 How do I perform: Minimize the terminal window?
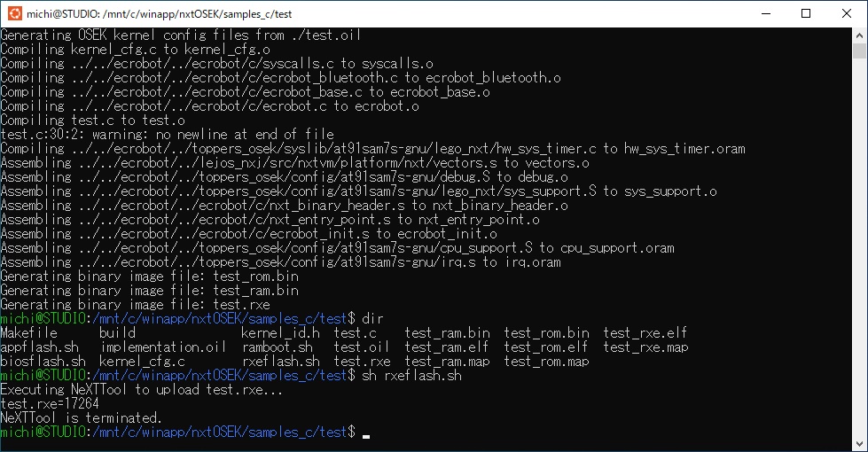(x=766, y=14)
